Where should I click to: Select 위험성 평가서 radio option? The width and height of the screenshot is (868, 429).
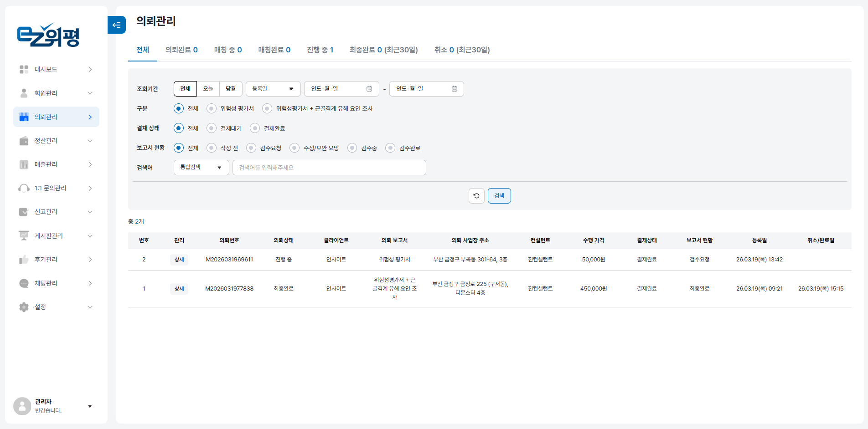point(211,108)
